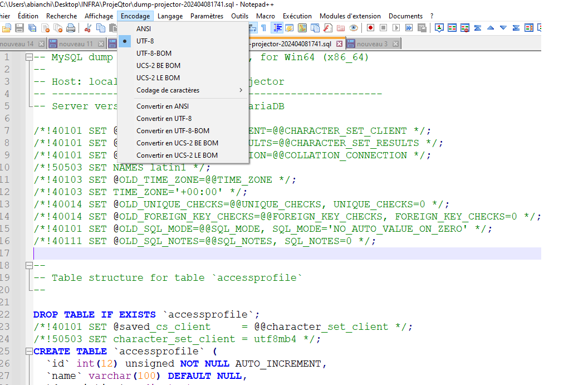Click Convertir en ANSI

(x=163, y=106)
